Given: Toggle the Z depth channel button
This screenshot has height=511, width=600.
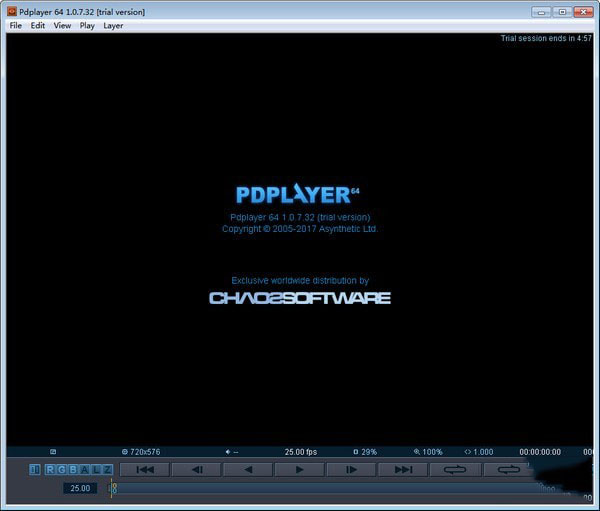Looking at the screenshot, I should [107, 469].
